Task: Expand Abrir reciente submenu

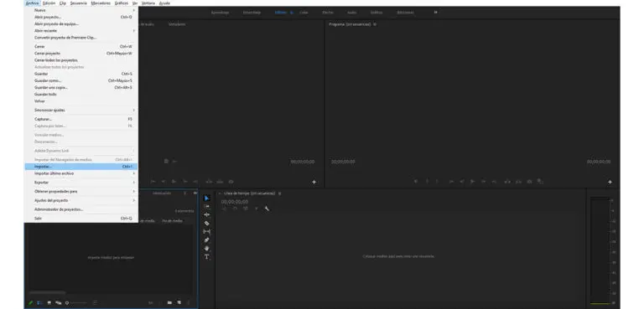Action: pos(81,31)
